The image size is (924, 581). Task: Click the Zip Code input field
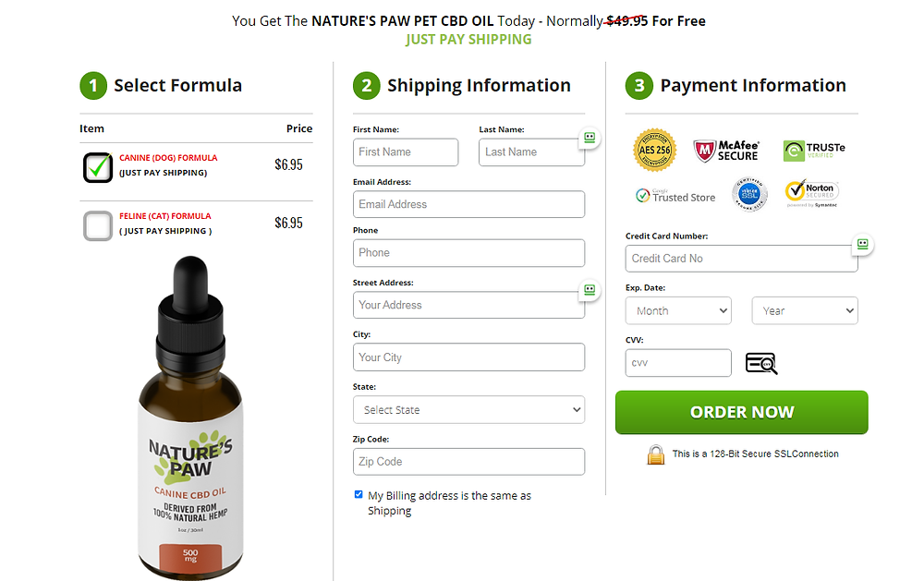[468, 462]
